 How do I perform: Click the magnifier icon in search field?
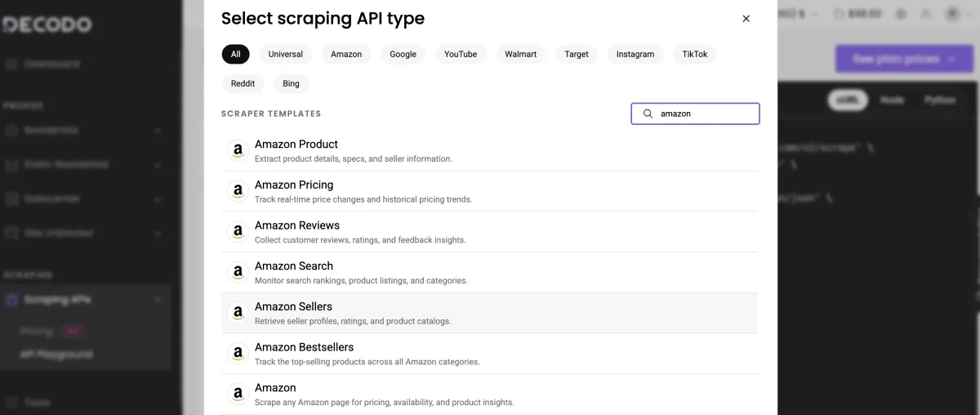(648, 114)
